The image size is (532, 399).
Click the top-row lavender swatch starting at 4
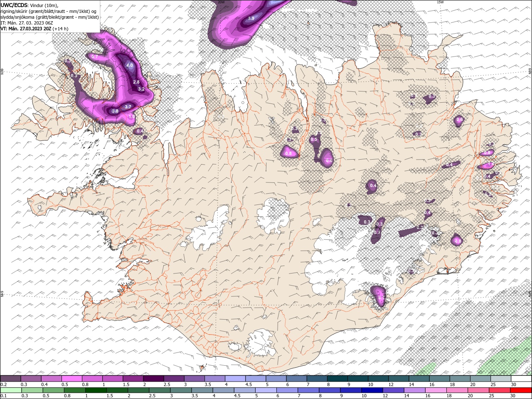pyautogui.click(x=235, y=379)
